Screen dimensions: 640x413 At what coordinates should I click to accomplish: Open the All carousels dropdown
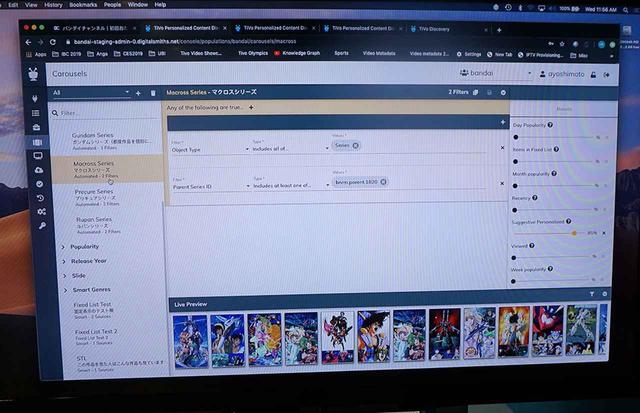(91, 93)
